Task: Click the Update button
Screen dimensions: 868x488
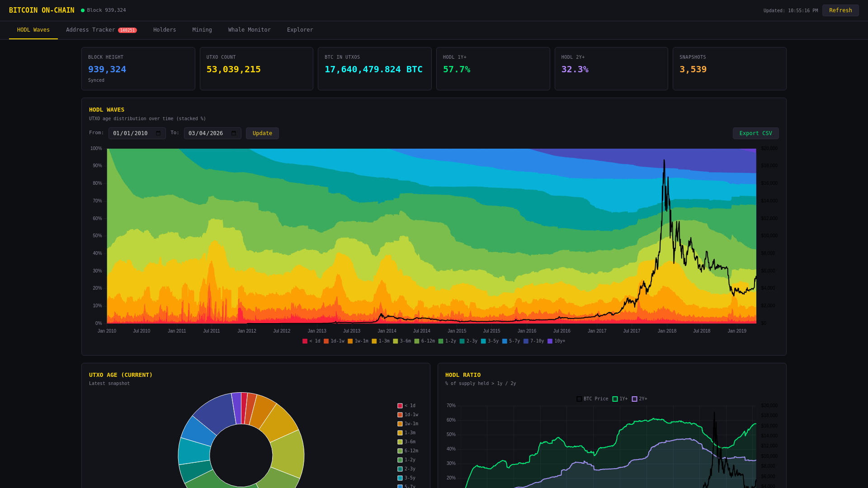Action: [262, 133]
